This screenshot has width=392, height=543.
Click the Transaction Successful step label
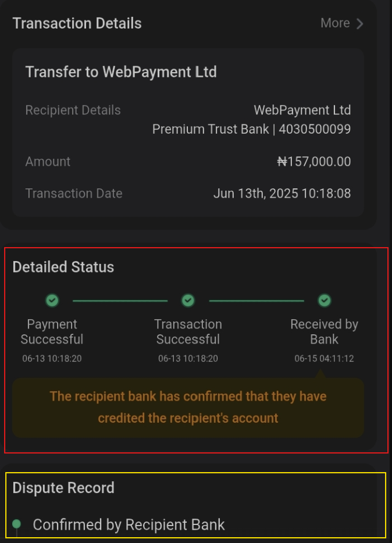[188, 332]
